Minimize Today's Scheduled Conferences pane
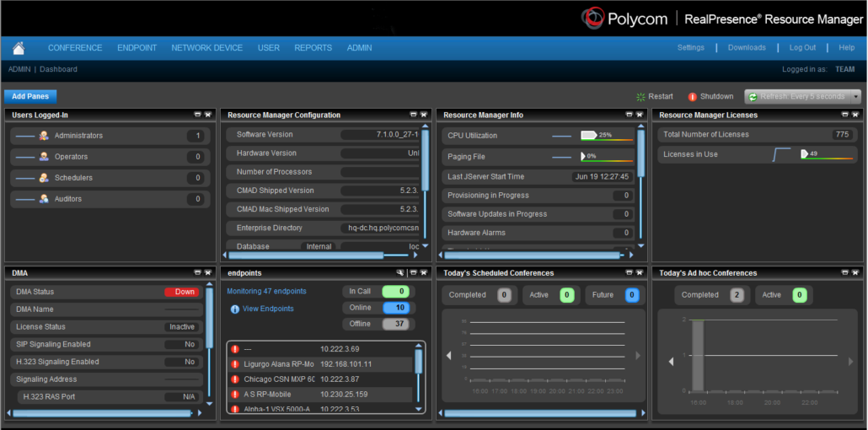The height and width of the screenshot is (430, 868). point(629,272)
